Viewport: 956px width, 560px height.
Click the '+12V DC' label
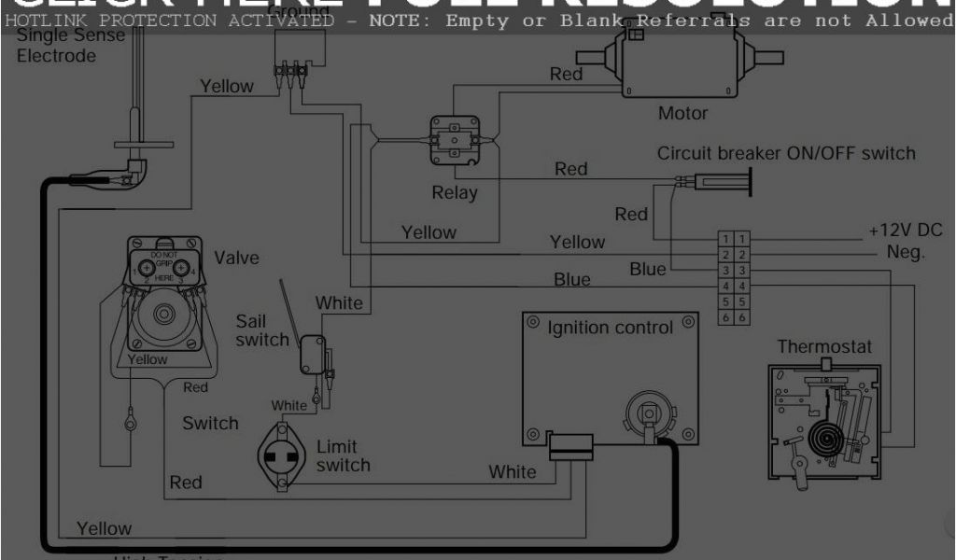click(x=905, y=231)
